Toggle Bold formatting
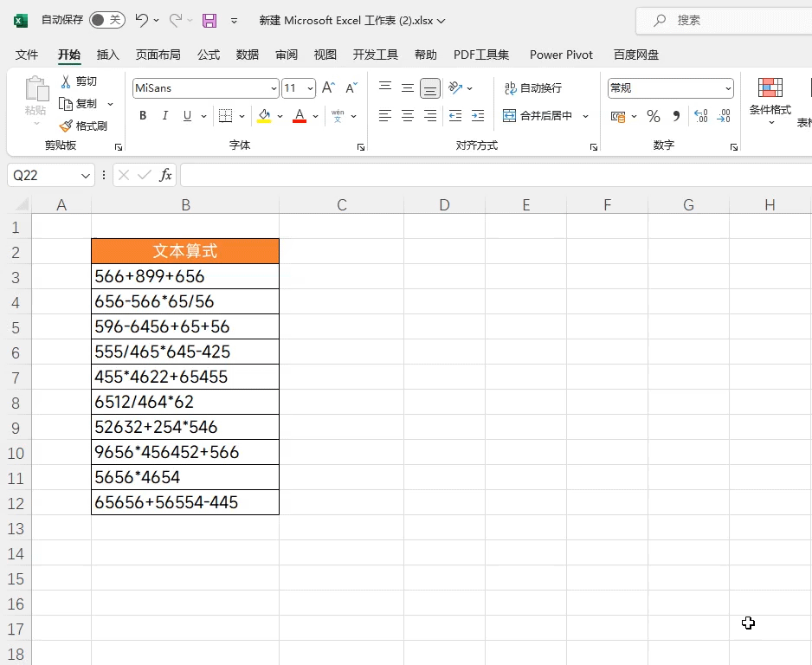The width and height of the screenshot is (812, 665). 143,115
